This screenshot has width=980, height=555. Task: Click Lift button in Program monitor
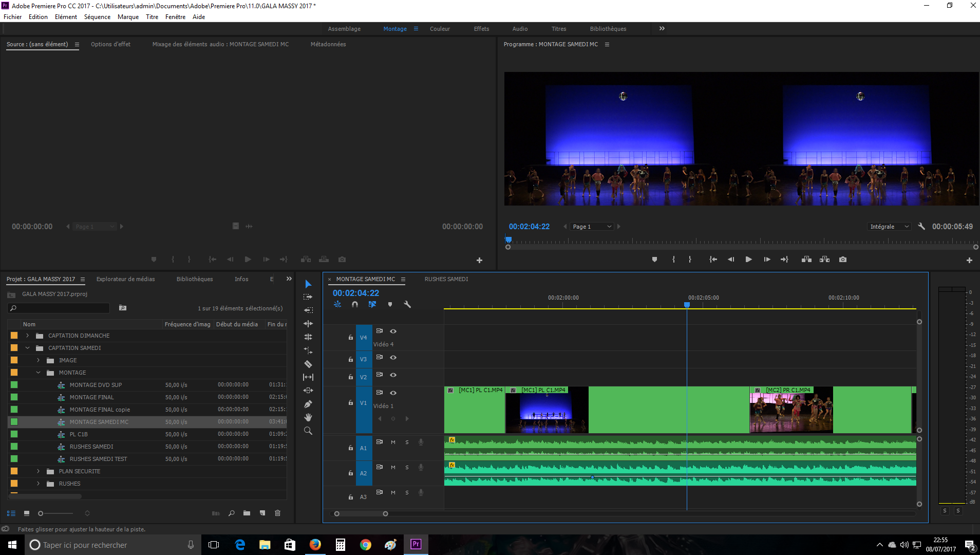[806, 260]
